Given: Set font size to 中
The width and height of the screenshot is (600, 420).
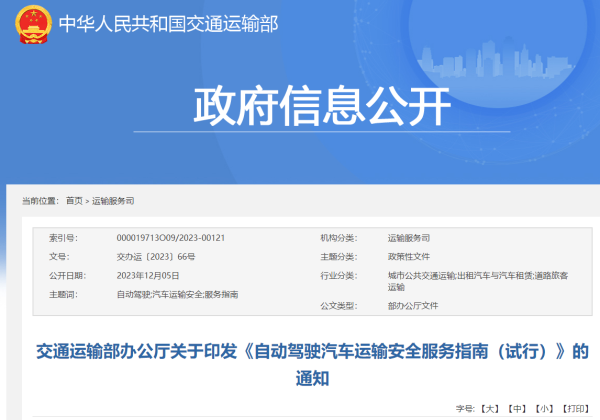Looking at the screenshot, I should (x=516, y=409).
